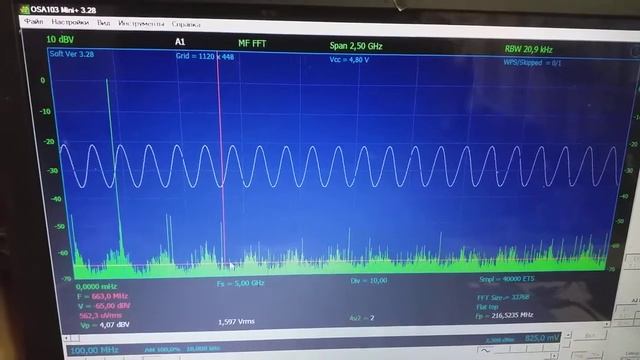Click the Fp = 216,5235 MHz readout
This screenshot has height=360, width=640.
click(504, 315)
